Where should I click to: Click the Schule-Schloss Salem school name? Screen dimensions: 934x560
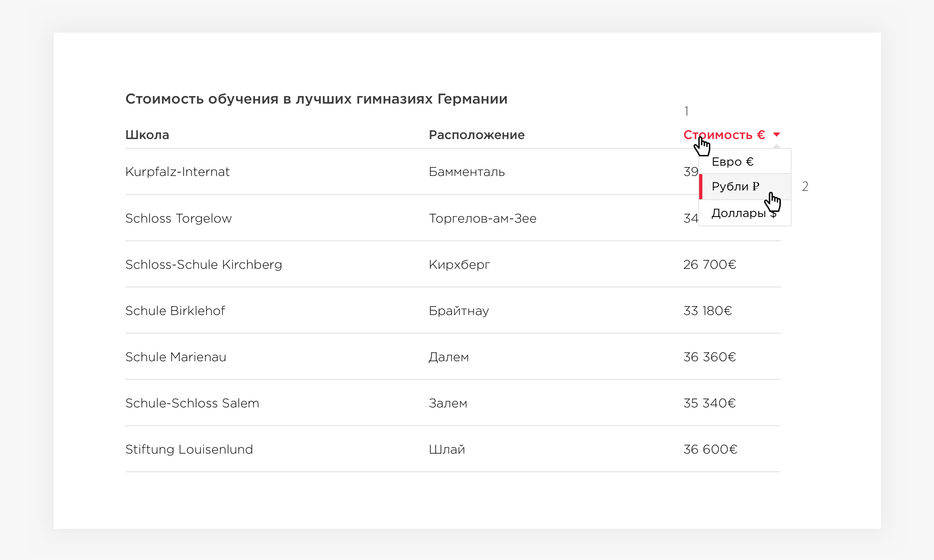pyautogui.click(x=192, y=403)
